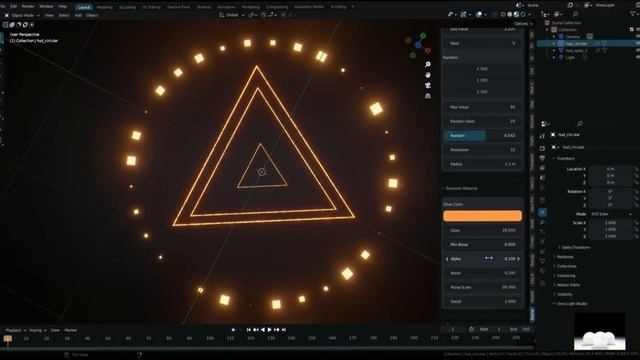
Task: Select material preview viewport shading
Action: point(516,15)
